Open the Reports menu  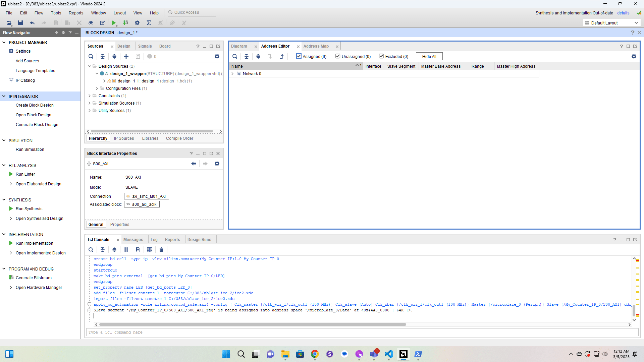tap(76, 13)
